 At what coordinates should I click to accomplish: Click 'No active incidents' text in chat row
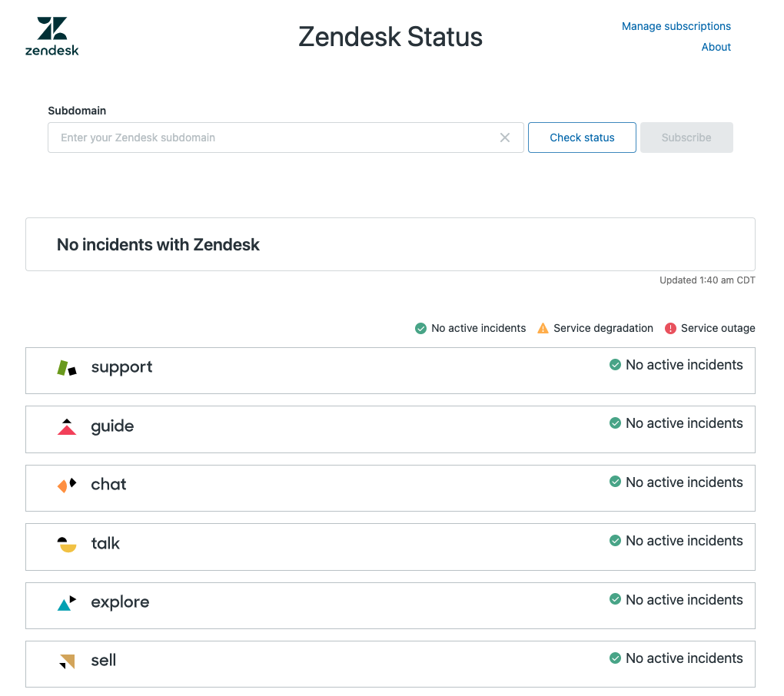coord(684,482)
